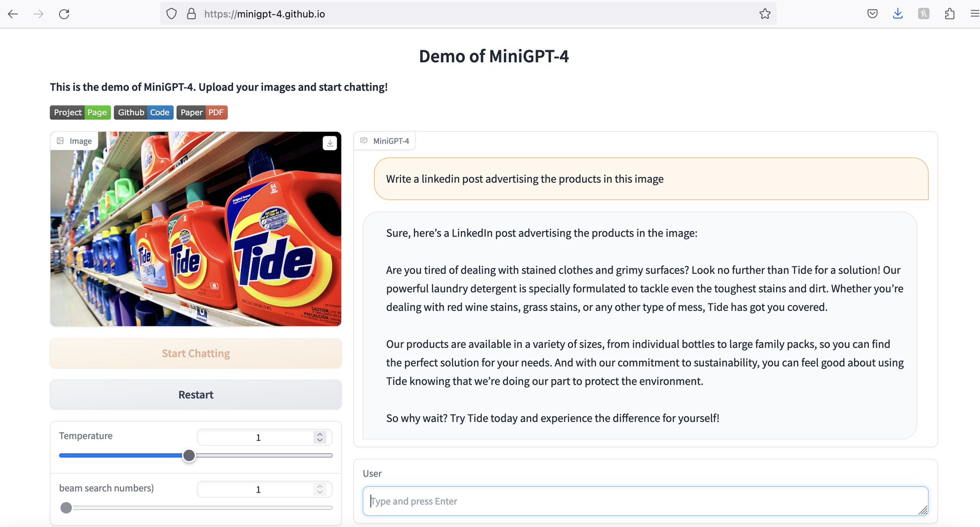Click the Temperature stepper down arrow
The height and width of the screenshot is (527, 980).
point(320,440)
